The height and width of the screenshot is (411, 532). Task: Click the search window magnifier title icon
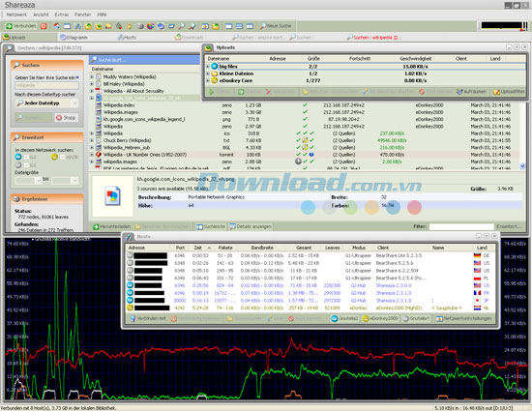[x=10, y=48]
